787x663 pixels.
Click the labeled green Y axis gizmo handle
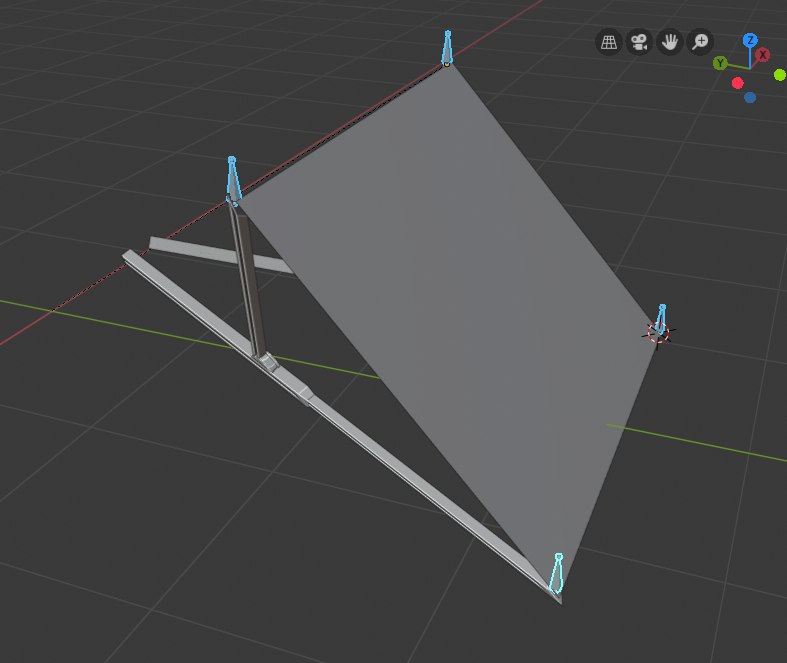720,63
